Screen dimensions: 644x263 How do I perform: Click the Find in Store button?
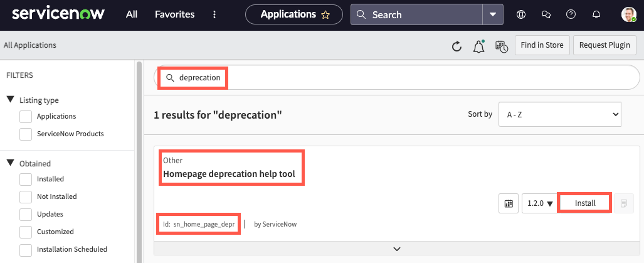click(x=542, y=45)
